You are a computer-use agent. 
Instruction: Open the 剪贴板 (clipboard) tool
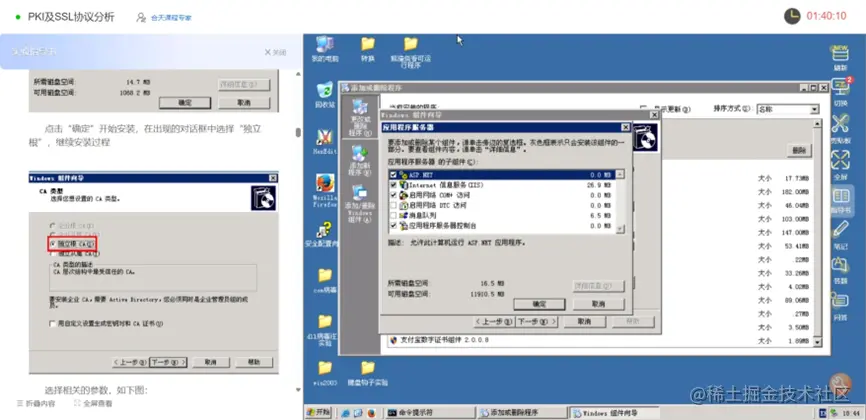[x=840, y=129]
